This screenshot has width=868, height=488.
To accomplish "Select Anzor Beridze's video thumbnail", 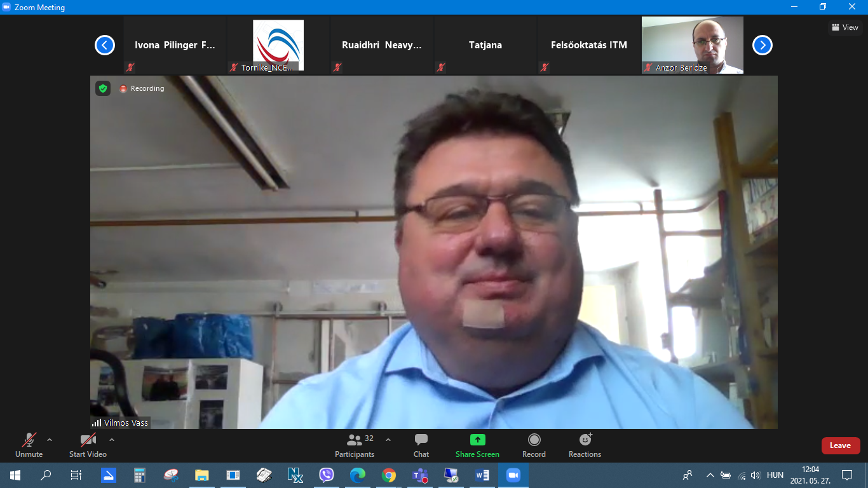I will [x=692, y=45].
